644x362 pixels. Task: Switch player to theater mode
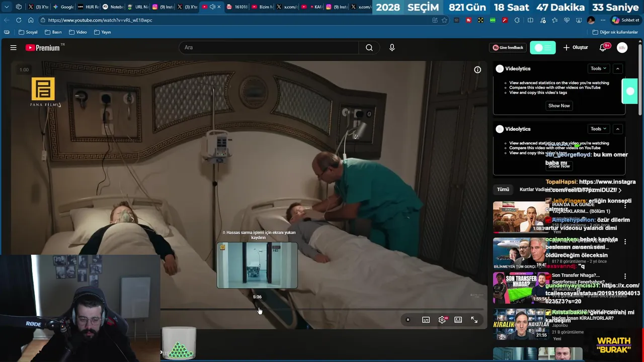(458, 320)
